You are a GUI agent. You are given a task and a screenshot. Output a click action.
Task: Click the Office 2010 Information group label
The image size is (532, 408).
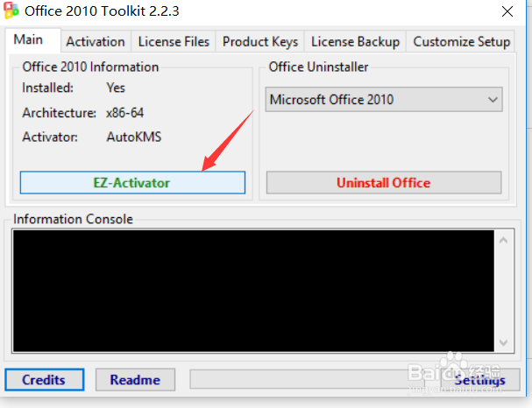click(90, 67)
